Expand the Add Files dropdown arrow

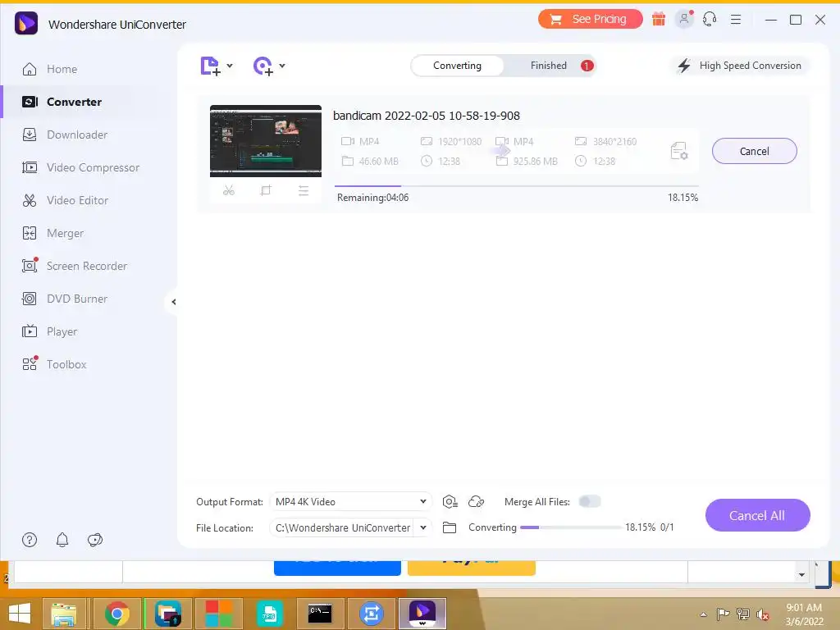pyautogui.click(x=230, y=66)
